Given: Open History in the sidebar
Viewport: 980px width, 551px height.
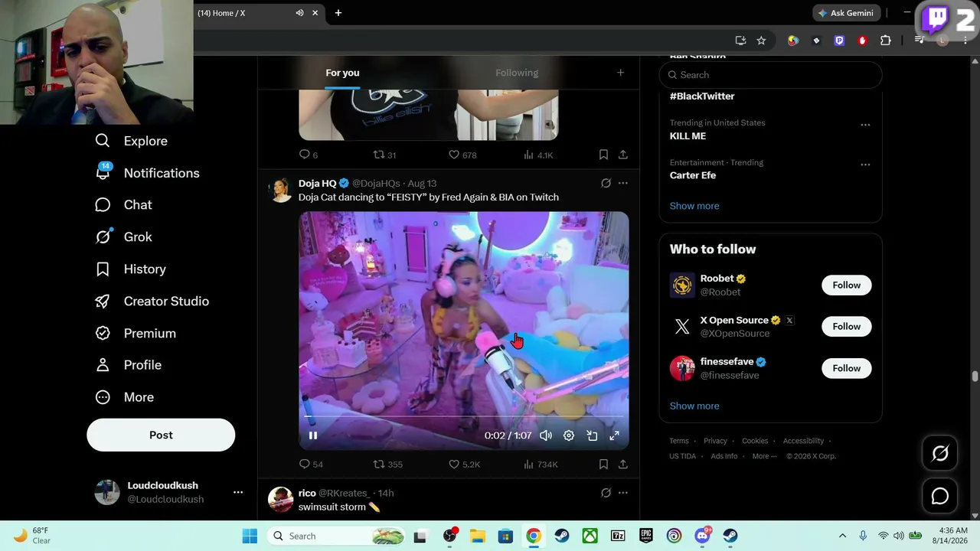Looking at the screenshot, I should [130, 269].
